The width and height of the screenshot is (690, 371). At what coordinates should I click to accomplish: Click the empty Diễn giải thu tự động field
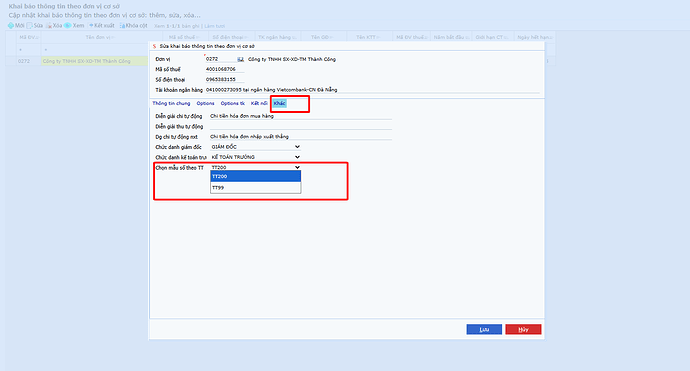(x=301, y=126)
